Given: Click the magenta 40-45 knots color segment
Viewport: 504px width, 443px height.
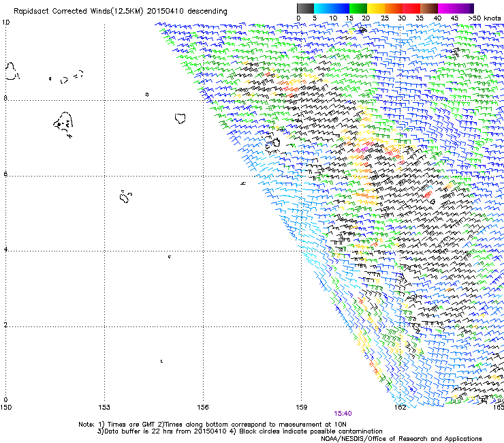Looking at the screenshot, I should pos(447,8).
